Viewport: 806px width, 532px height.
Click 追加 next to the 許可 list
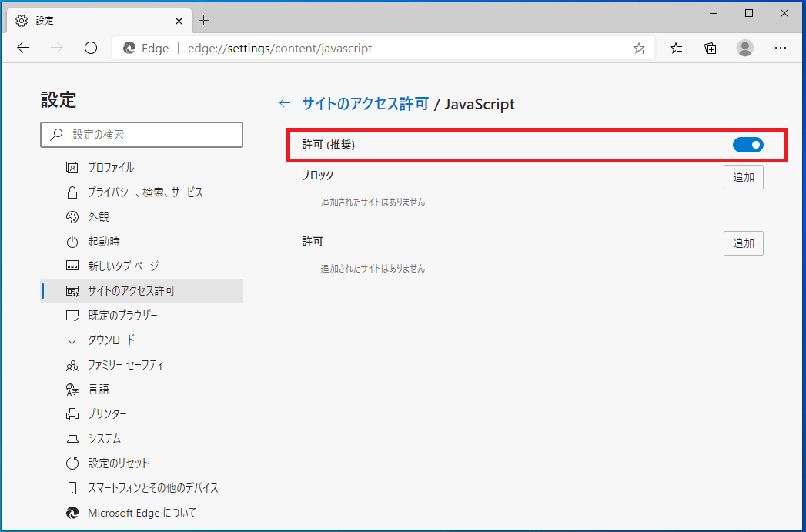click(x=743, y=243)
